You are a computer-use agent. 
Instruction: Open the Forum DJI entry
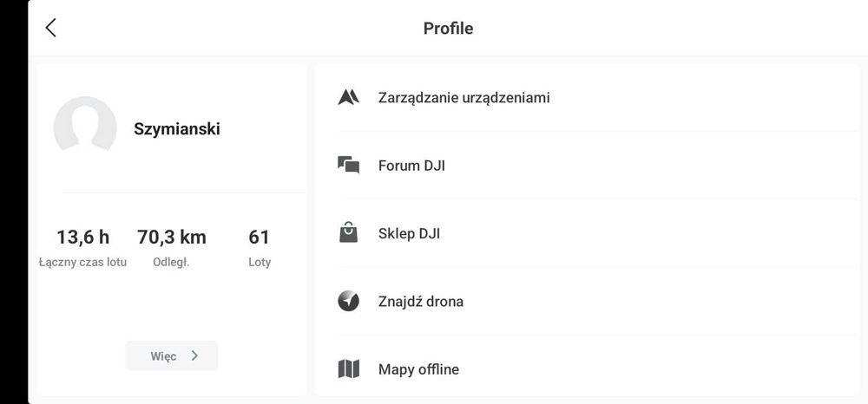click(411, 165)
